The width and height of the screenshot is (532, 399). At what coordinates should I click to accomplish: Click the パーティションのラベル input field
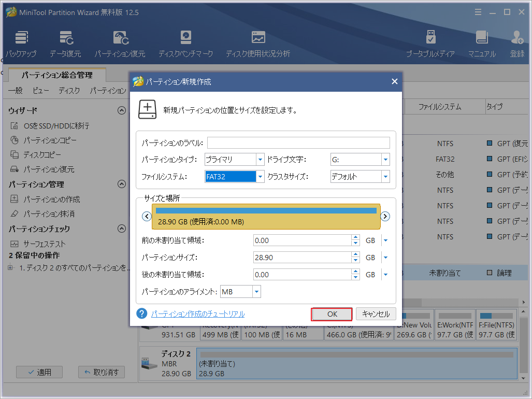coord(298,142)
